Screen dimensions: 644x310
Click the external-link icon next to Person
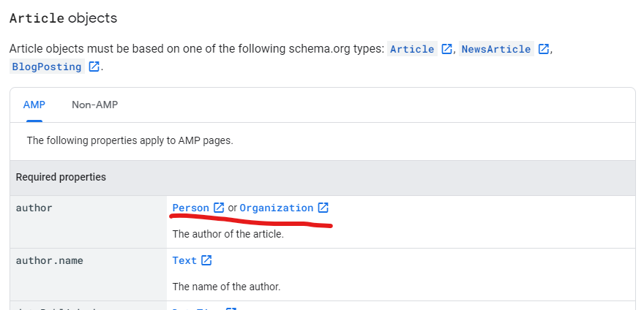tap(218, 208)
